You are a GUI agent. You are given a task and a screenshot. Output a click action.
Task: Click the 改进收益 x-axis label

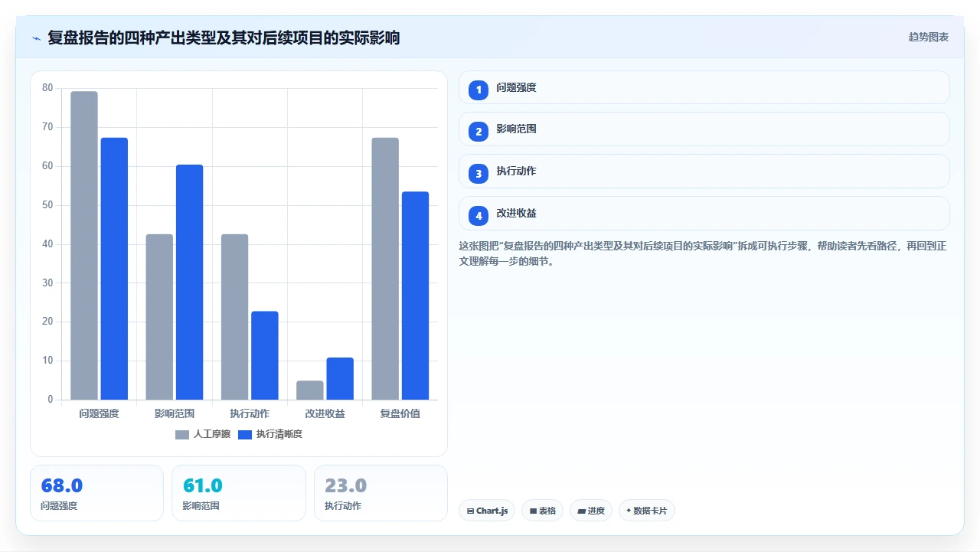[x=325, y=414]
